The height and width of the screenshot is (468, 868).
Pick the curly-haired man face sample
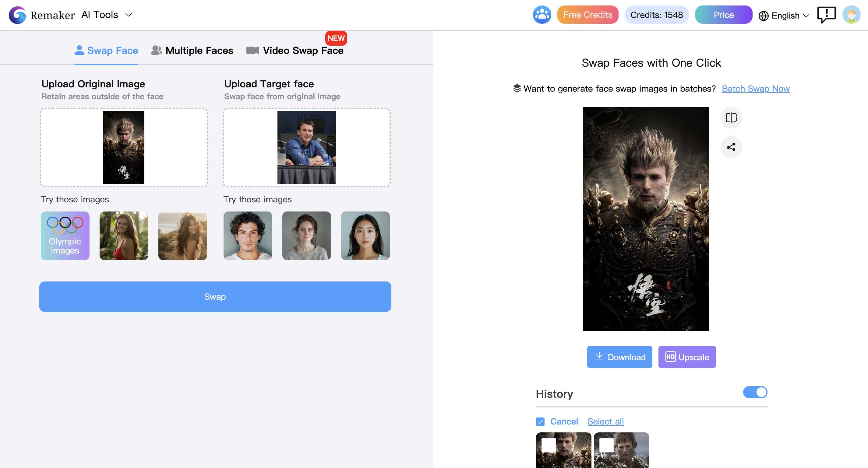click(x=248, y=236)
